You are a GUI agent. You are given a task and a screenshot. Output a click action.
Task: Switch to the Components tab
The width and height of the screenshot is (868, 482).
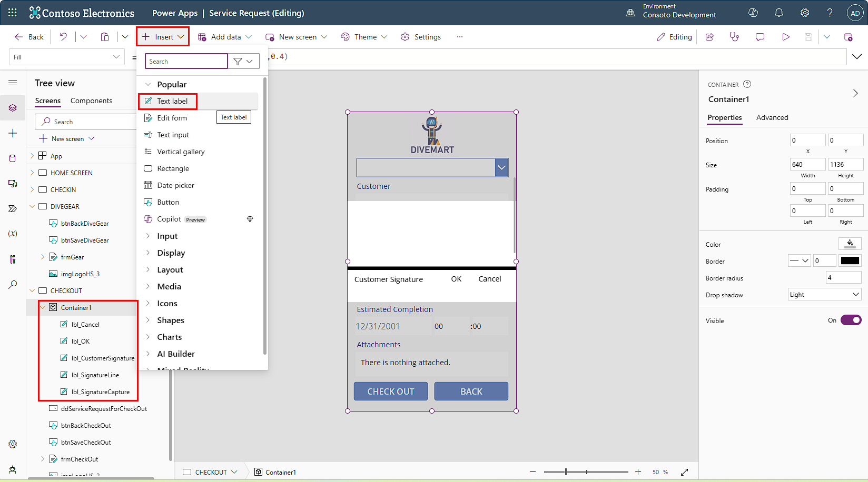pos(91,101)
